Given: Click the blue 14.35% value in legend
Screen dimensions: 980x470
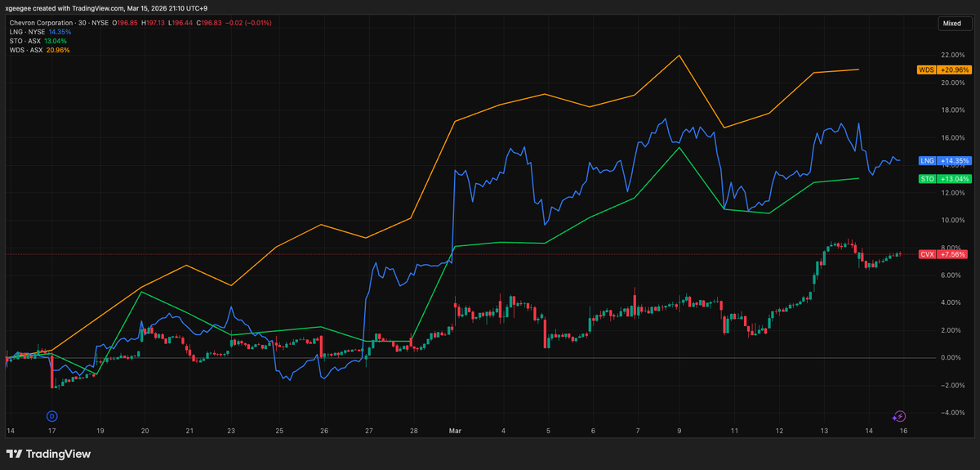Looking at the screenshot, I should tap(60, 31).
